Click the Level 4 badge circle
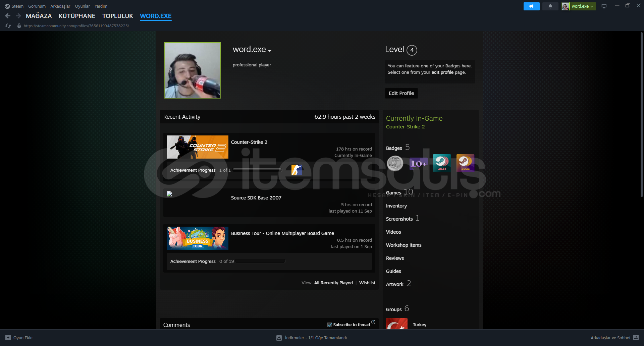 412,50
